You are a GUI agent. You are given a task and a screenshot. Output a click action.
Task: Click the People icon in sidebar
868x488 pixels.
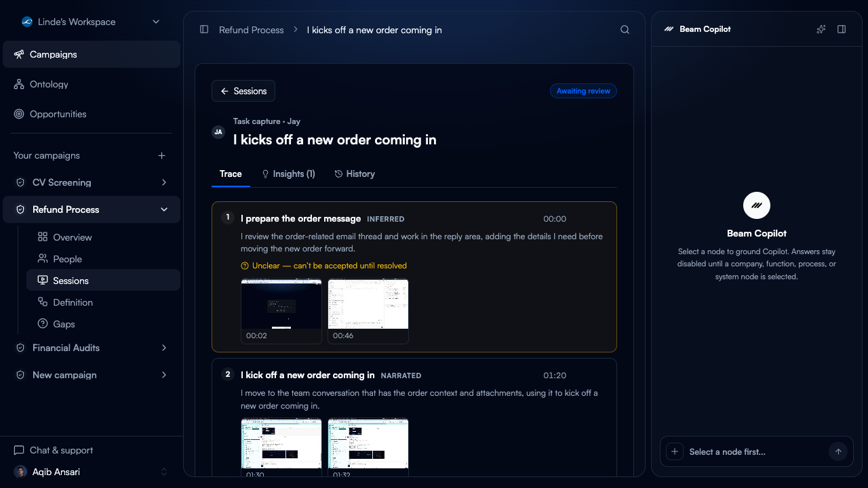click(x=43, y=259)
